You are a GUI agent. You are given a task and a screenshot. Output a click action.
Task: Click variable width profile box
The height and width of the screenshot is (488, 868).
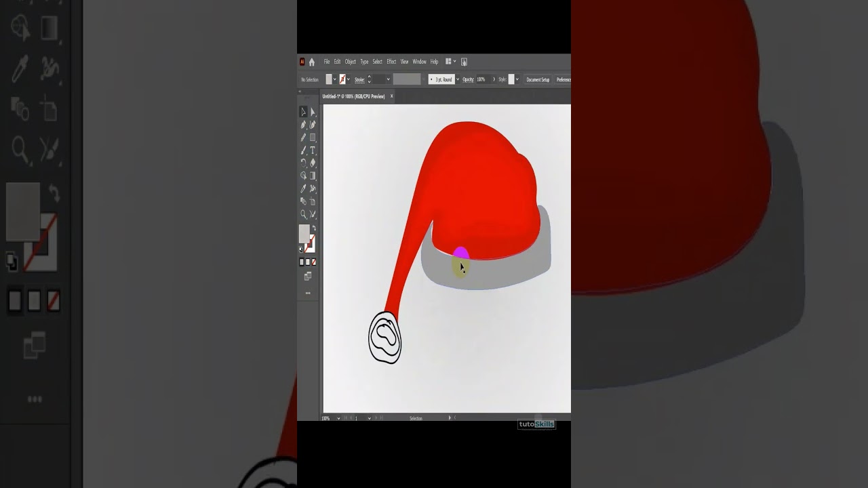click(407, 79)
